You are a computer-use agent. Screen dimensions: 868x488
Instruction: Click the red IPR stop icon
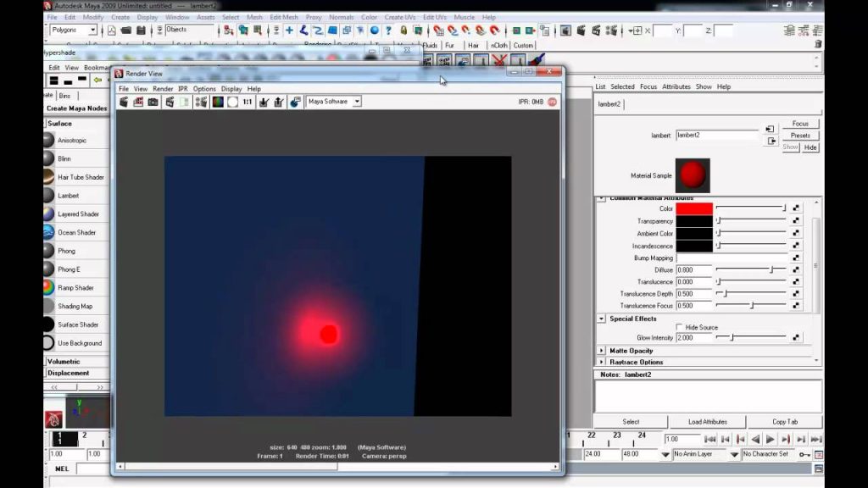pos(552,102)
